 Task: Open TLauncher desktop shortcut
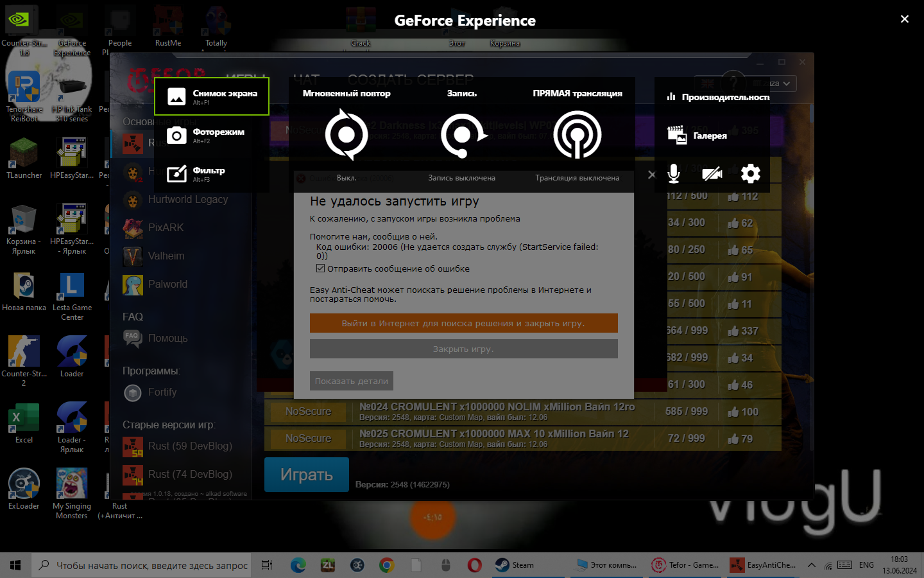click(24, 158)
